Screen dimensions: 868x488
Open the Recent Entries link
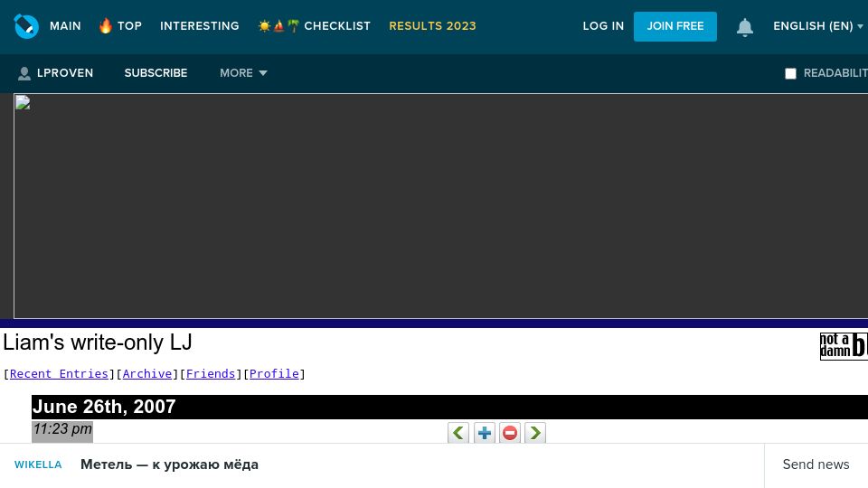59,373
